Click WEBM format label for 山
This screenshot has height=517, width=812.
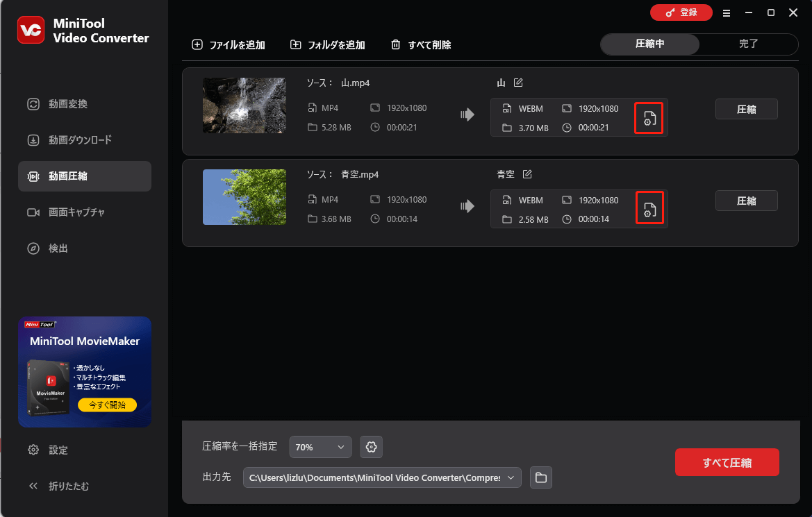[x=531, y=109]
